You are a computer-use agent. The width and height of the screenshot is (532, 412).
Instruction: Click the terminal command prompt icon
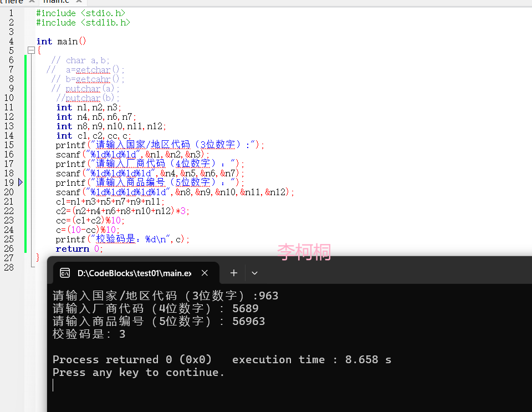coord(65,273)
